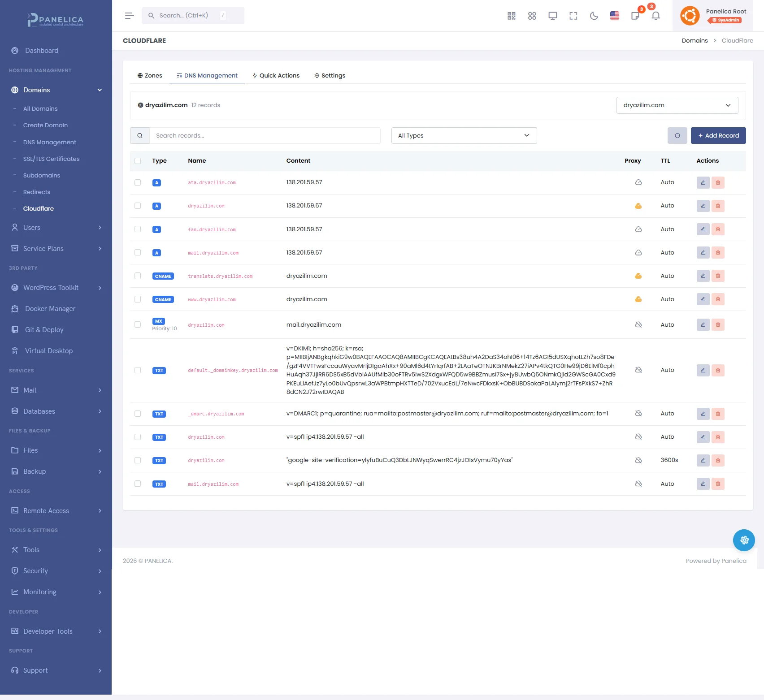Click the Add Record button
This screenshot has height=700, width=764.
click(718, 136)
